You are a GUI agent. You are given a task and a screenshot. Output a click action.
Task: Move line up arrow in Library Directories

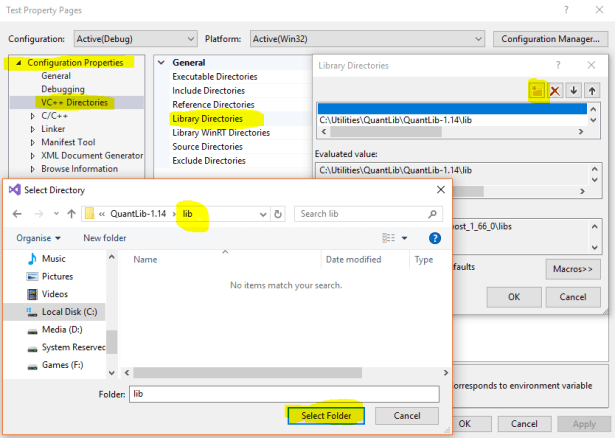coord(592,91)
